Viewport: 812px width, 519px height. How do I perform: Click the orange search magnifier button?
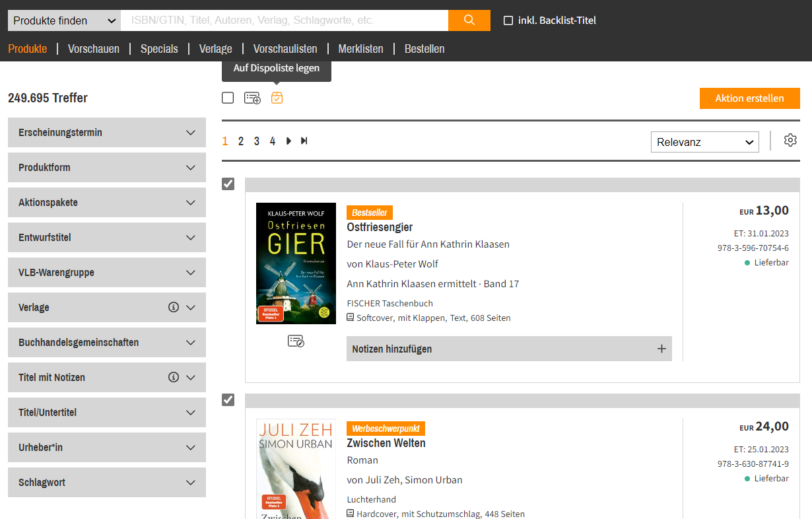tap(469, 20)
